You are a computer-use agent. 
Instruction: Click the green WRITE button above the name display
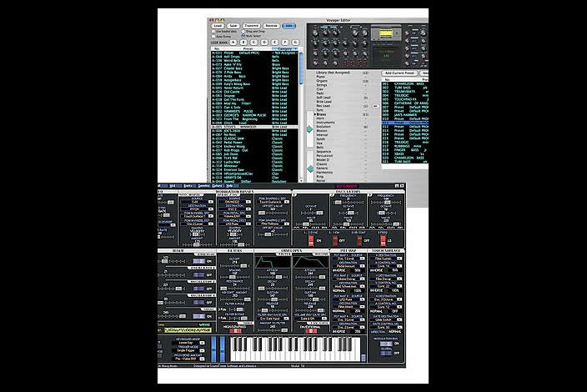205,324
